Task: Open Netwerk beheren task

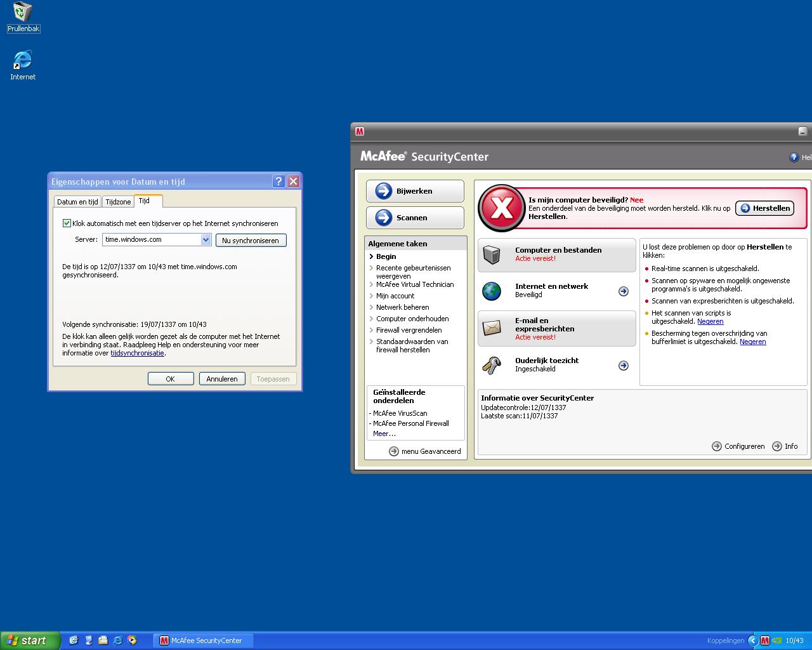Action: 402,307
